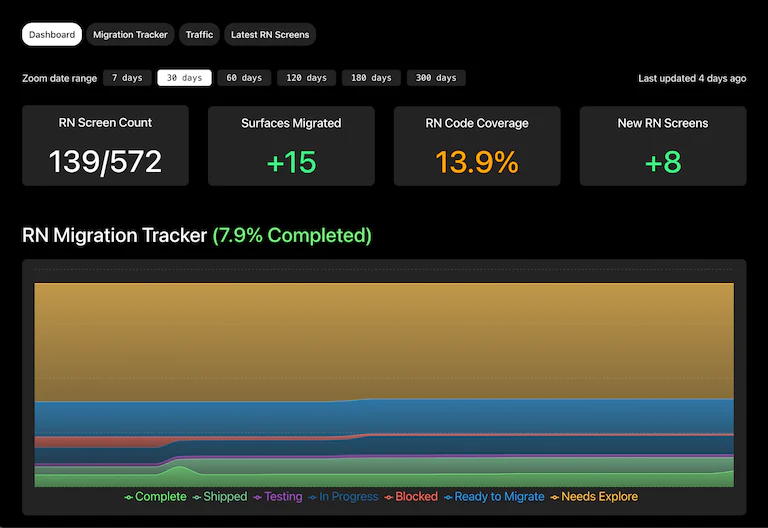Select 120 days date range
This screenshot has height=528, width=768.
point(307,78)
